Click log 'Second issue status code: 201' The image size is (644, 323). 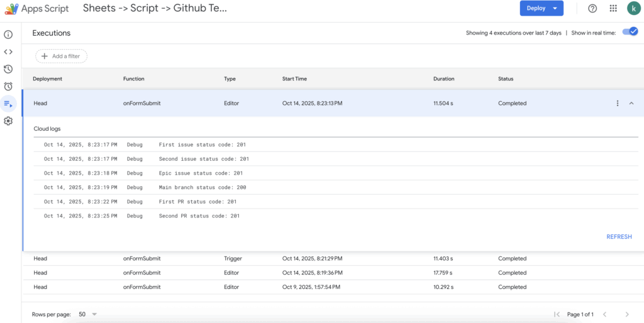pyautogui.click(x=204, y=159)
